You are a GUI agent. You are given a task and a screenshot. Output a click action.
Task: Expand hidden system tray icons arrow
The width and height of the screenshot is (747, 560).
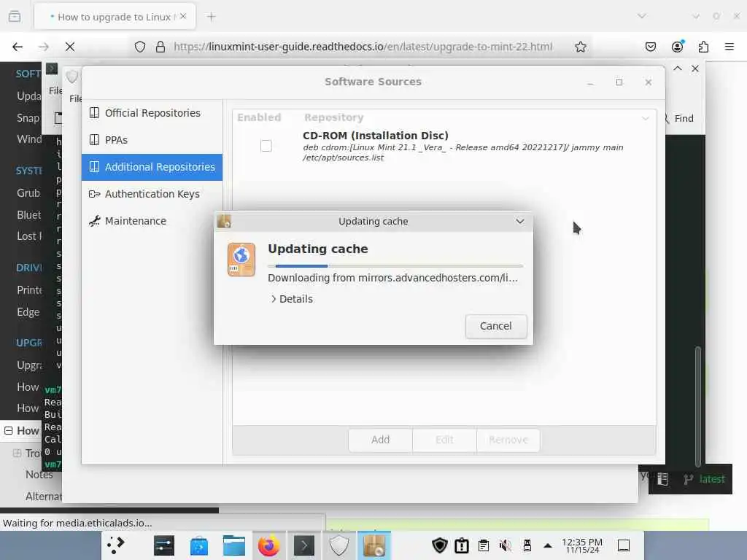(x=548, y=545)
